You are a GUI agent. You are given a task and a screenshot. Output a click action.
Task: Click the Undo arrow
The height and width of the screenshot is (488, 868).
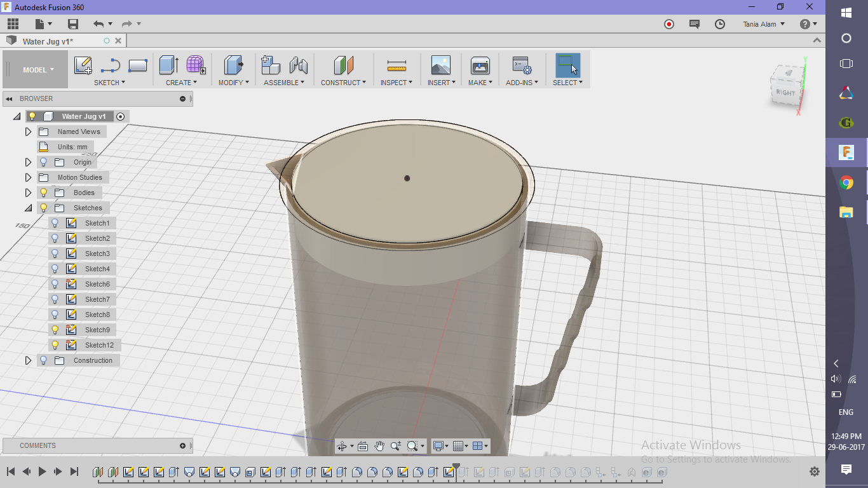98,24
